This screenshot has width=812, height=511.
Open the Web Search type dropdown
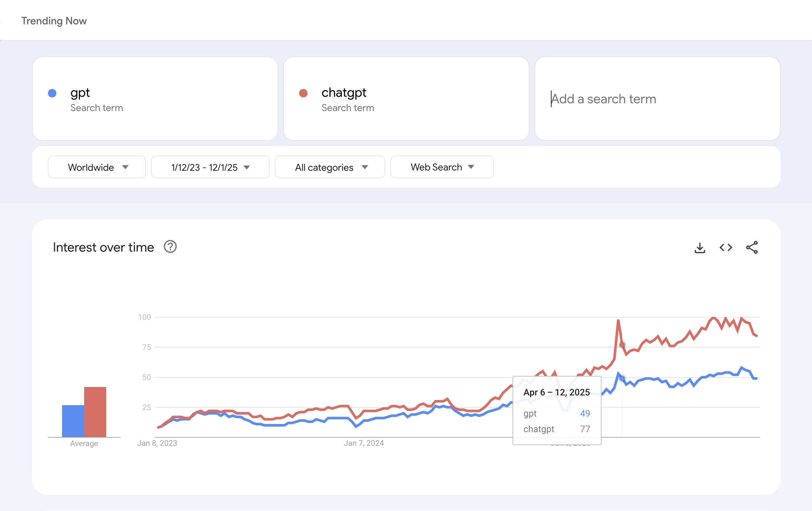(x=442, y=167)
